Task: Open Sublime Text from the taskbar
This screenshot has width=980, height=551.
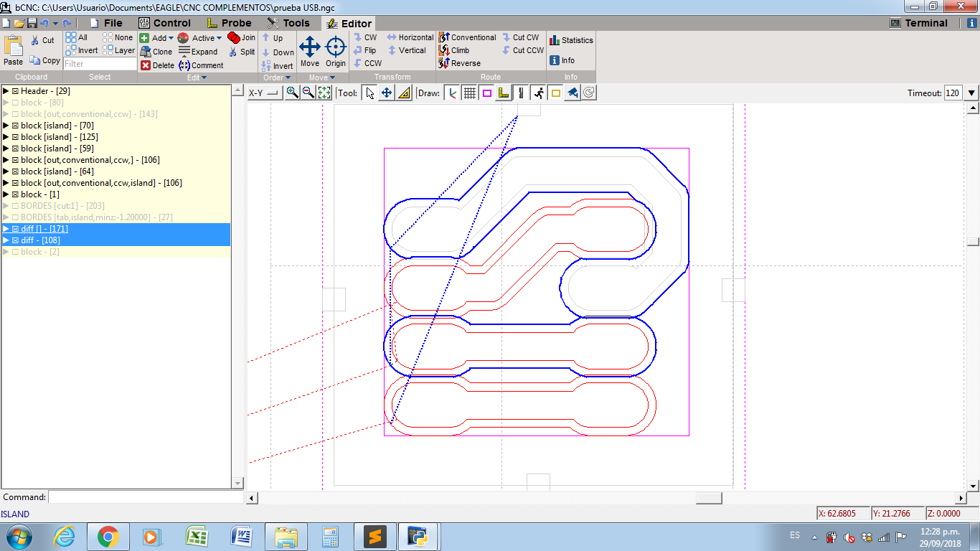Action: [x=374, y=536]
